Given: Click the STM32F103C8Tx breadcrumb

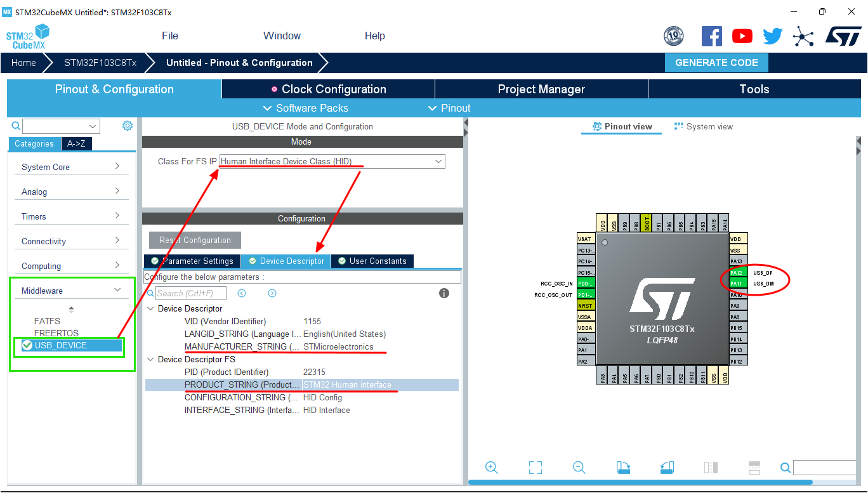Looking at the screenshot, I should [x=100, y=63].
